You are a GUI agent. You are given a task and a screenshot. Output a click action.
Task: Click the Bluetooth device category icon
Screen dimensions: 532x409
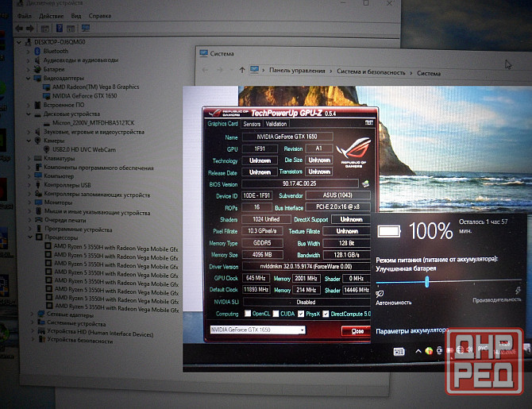pyautogui.click(x=37, y=52)
